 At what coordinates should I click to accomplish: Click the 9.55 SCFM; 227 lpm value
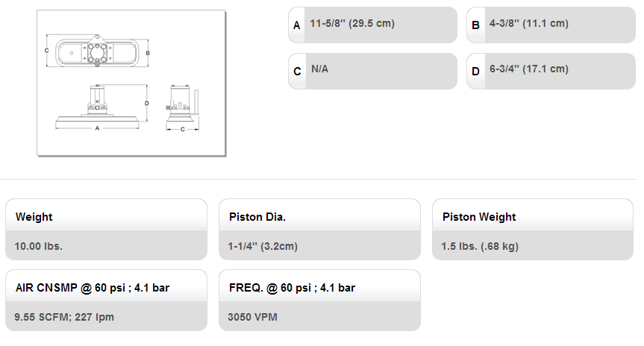(x=64, y=317)
